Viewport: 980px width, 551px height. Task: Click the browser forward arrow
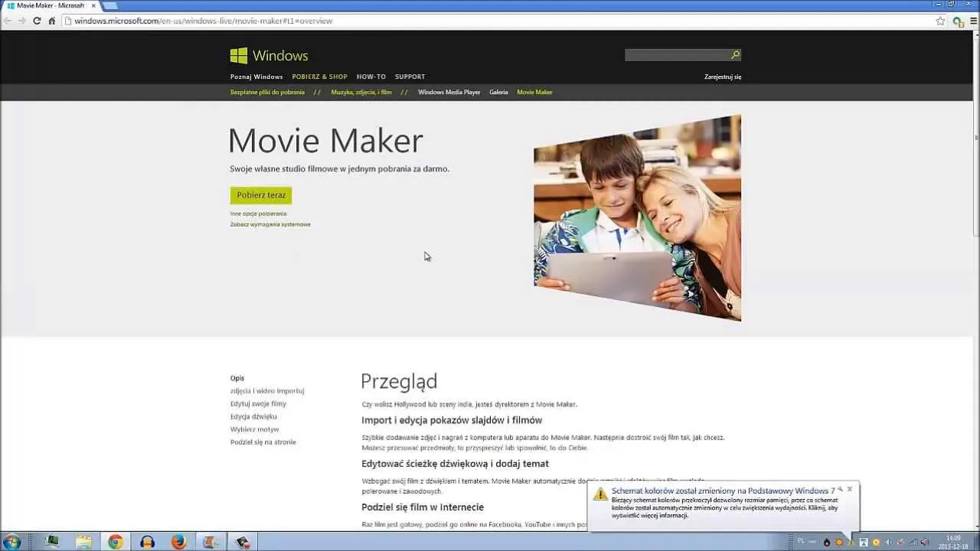pyautogui.click(x=22, y=21)
